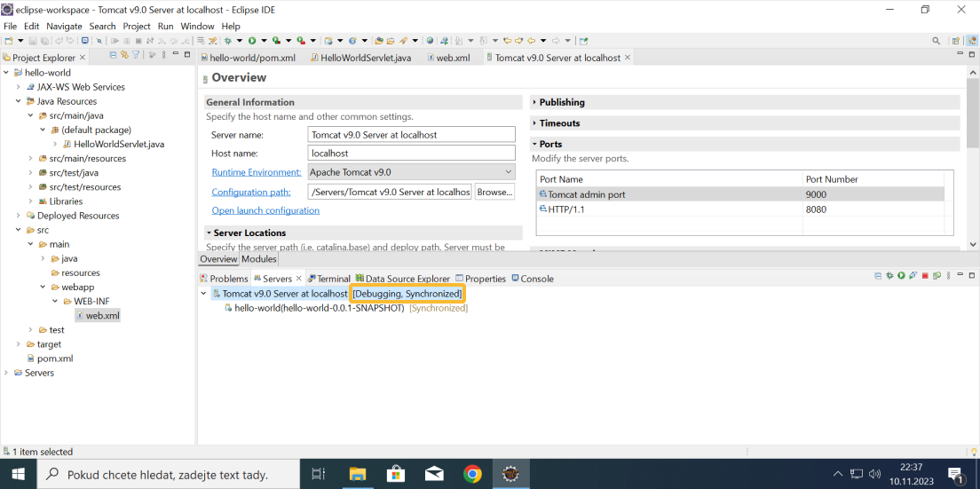Switch to the hello-world/pom.xml editor tab
The height and width of the screenshot is (489, 980).
[x=249, y=58]
